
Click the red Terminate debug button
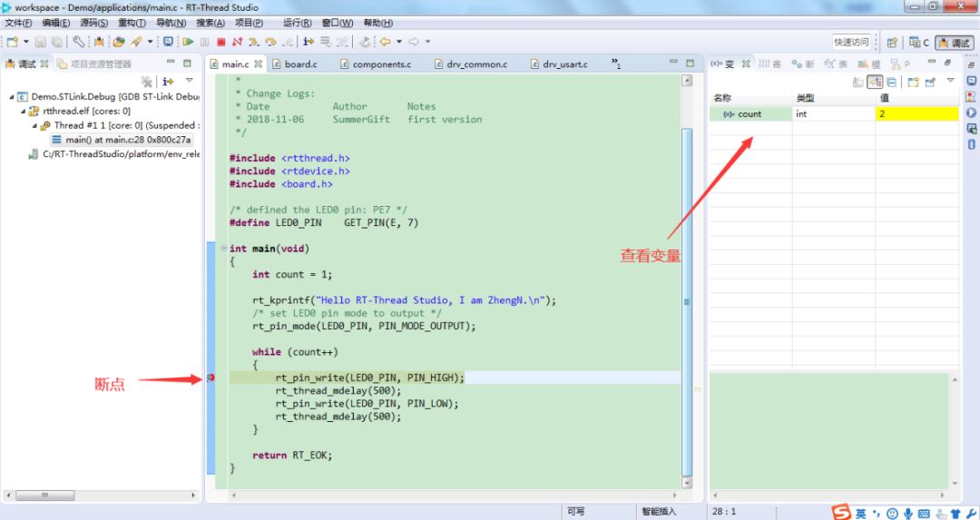coord(220,42)
